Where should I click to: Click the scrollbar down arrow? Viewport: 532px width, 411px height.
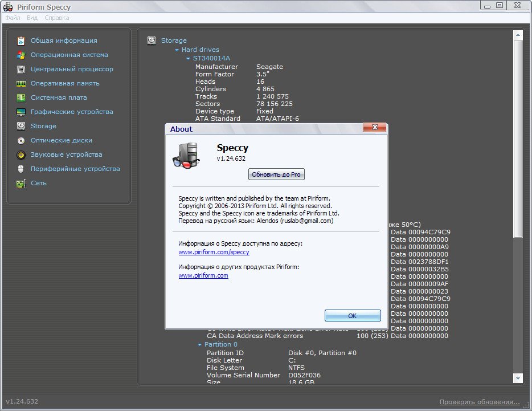click(x=518, y=378)
